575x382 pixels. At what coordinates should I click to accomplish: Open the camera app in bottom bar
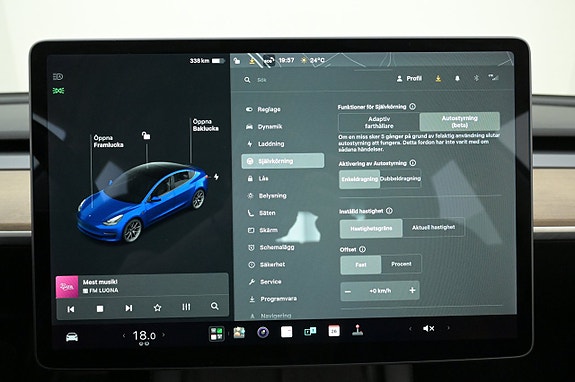[x=263, y=332]
